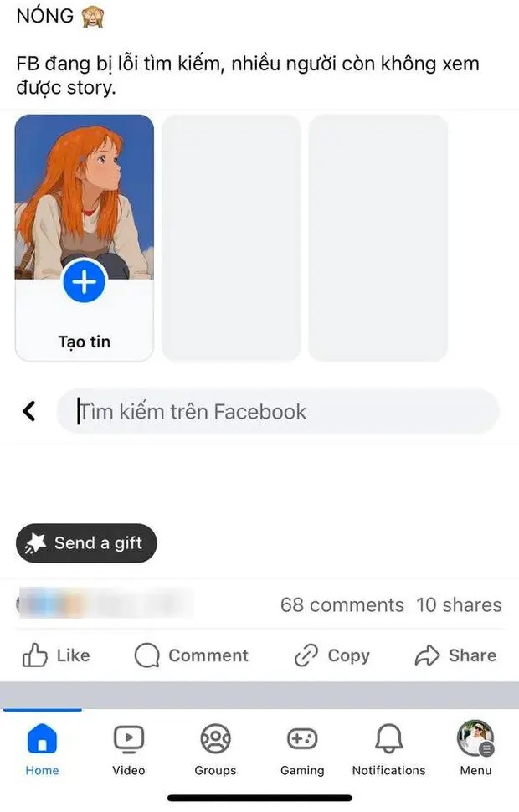Tap the second empty story placeholder card
Viewport: 519px width, 812px height.
pyautogui.click(x=378, y=238)
